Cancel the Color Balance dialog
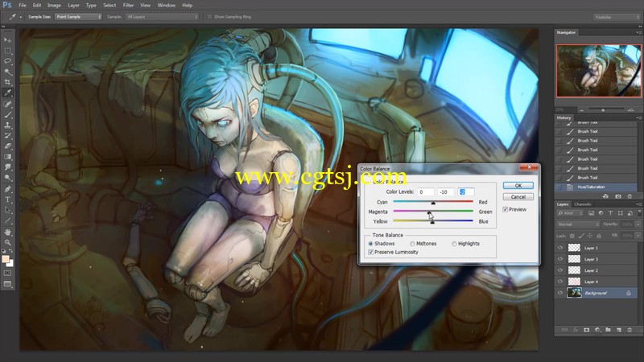The height and width of the screenshot is (362, 644). (x=518, y=197)
